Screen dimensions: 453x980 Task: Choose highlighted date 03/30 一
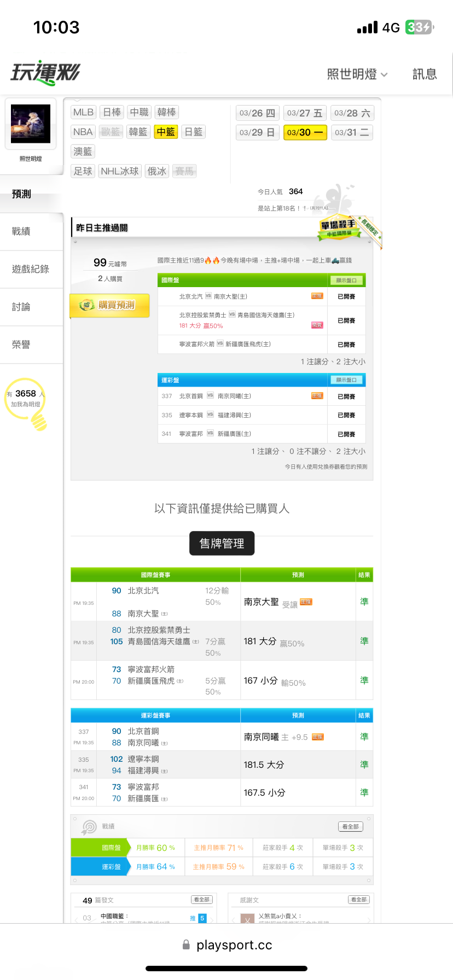coord(305,132)
